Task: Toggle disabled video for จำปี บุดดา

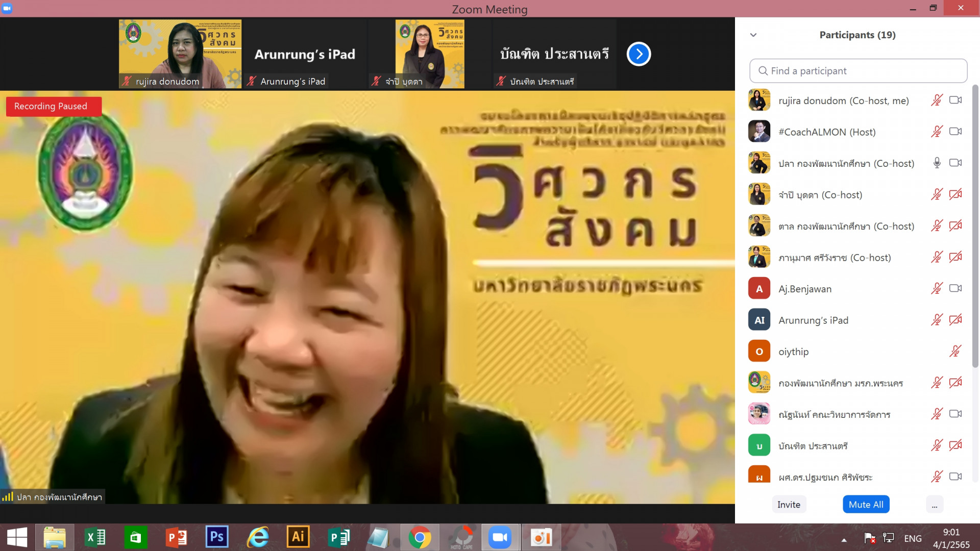Action: 955,194
